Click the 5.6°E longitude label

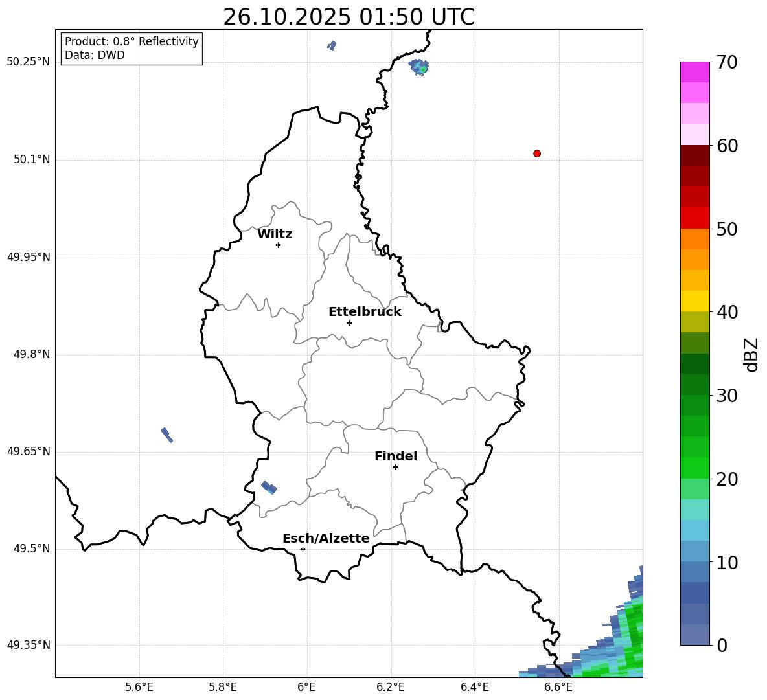tap(139, 688)
